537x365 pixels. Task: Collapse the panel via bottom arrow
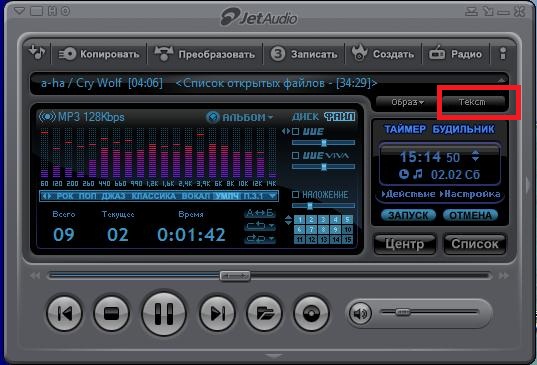click(274, 356)
